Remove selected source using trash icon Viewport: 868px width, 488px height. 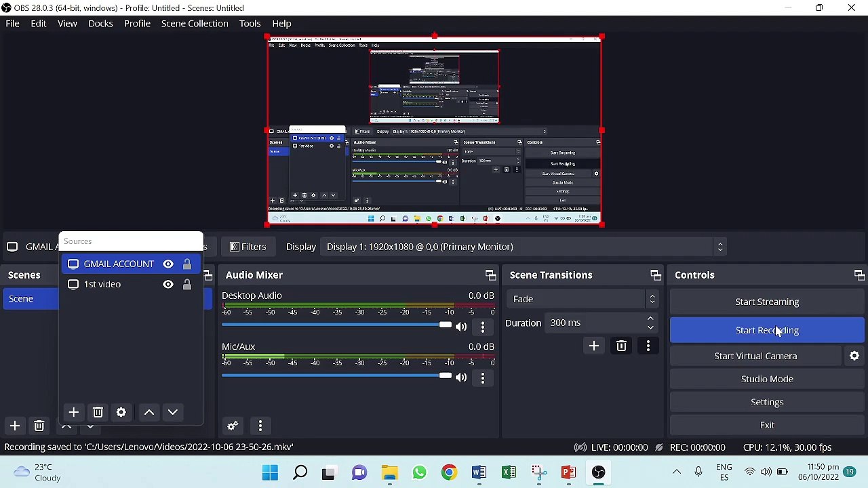pyautogui.click(x=98, y=412)
